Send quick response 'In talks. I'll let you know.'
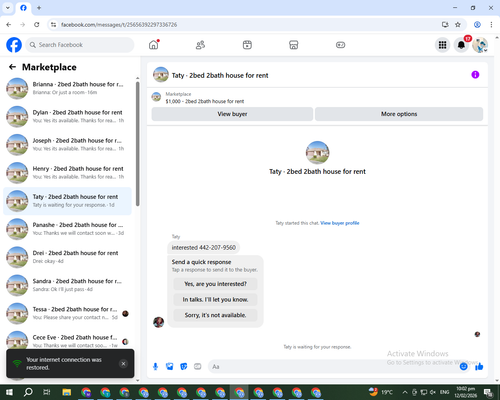 tap(215, 300)
